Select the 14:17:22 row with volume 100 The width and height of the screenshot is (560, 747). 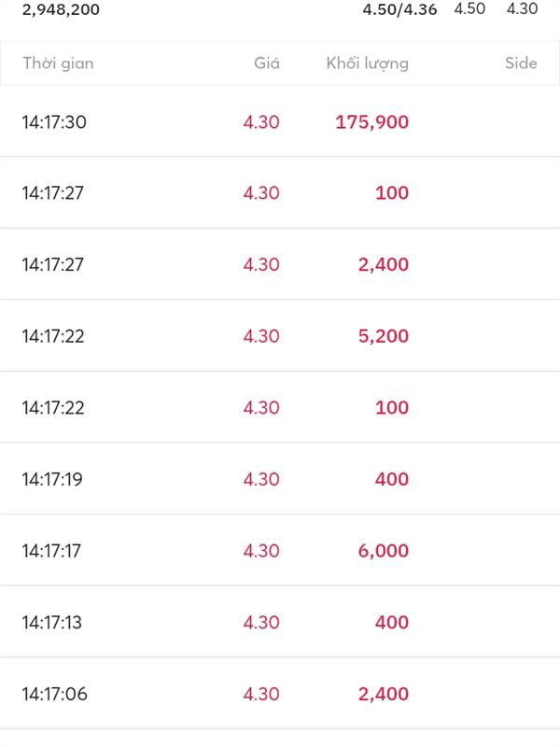[280, 407]
